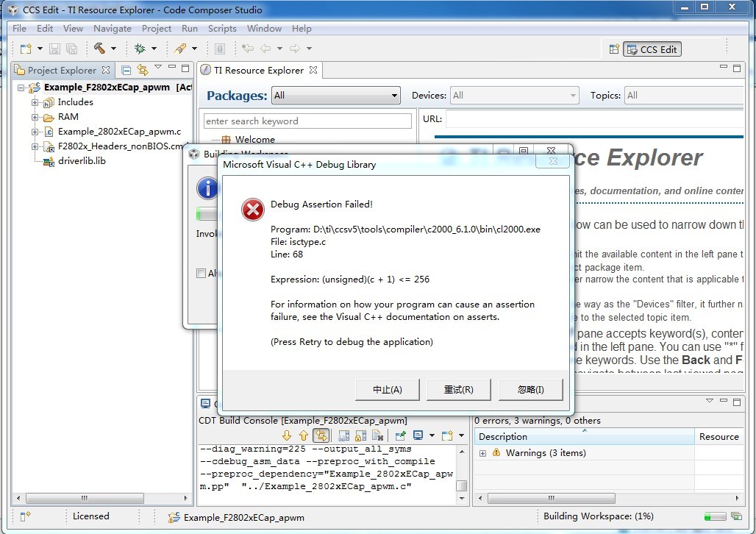Click console Scroll Up arrow icon
This screenshot has height=534, width=756.
pos(303,435)
